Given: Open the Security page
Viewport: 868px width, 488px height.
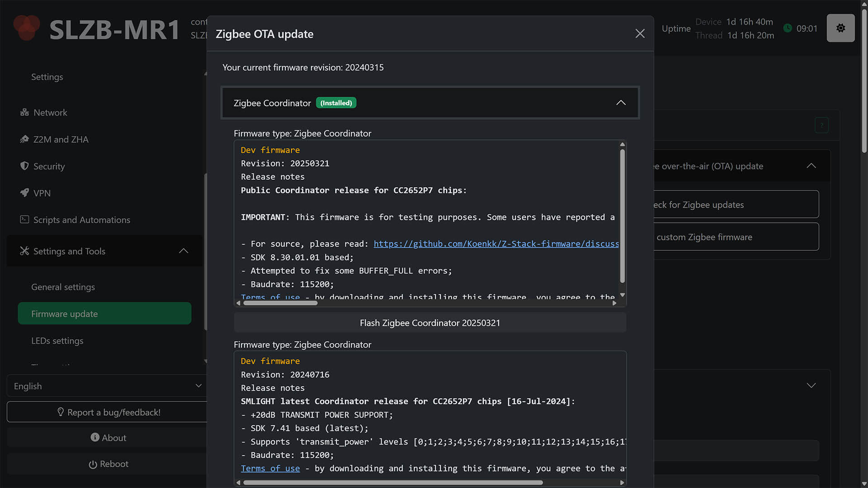Looking at the screenshot, I should pos(49,166).
